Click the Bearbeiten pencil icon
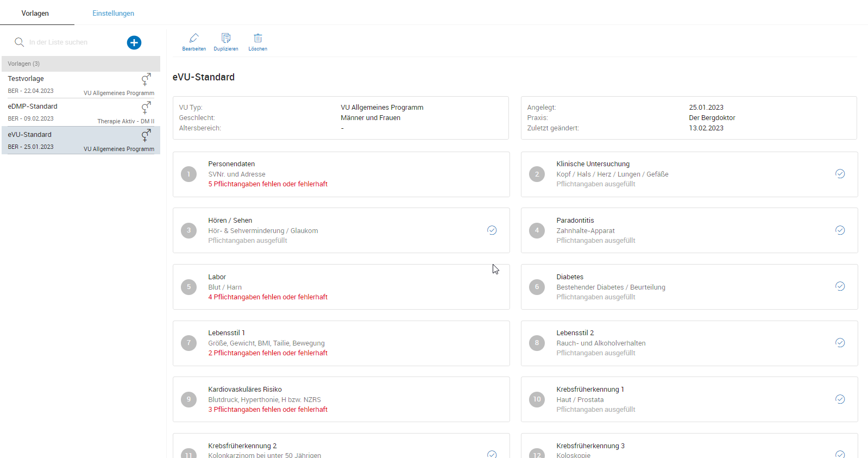Screen dimensions: 868x458 [194, 38]
